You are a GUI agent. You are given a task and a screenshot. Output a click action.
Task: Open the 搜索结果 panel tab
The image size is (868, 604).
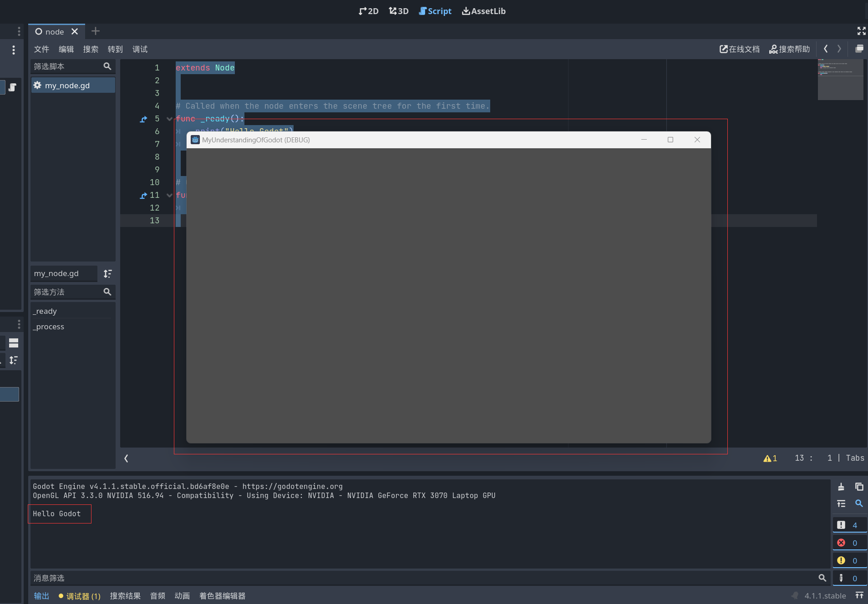[125, 596]
